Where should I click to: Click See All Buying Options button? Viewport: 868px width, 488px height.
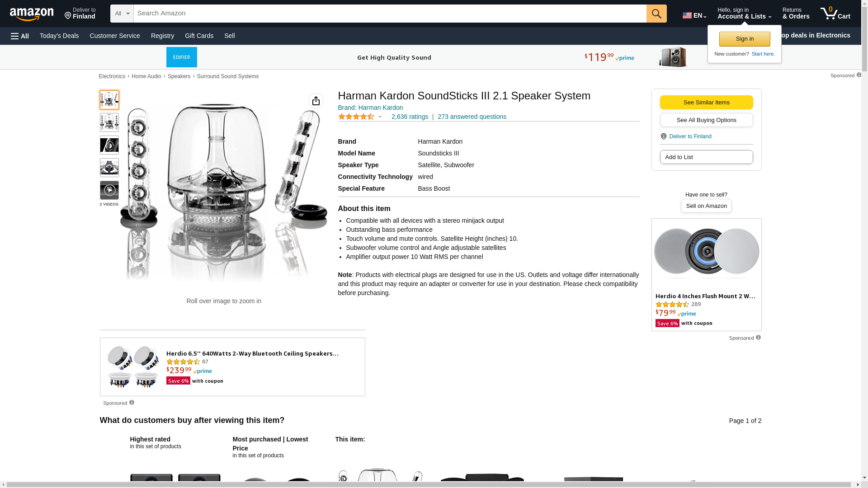pyautogui.click(x=706, y=120)
